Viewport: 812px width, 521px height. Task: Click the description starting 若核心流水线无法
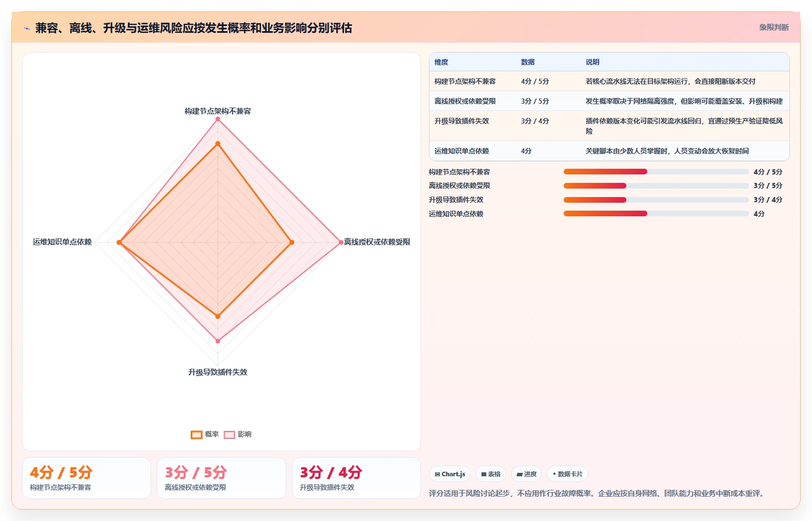click(671, 82)
